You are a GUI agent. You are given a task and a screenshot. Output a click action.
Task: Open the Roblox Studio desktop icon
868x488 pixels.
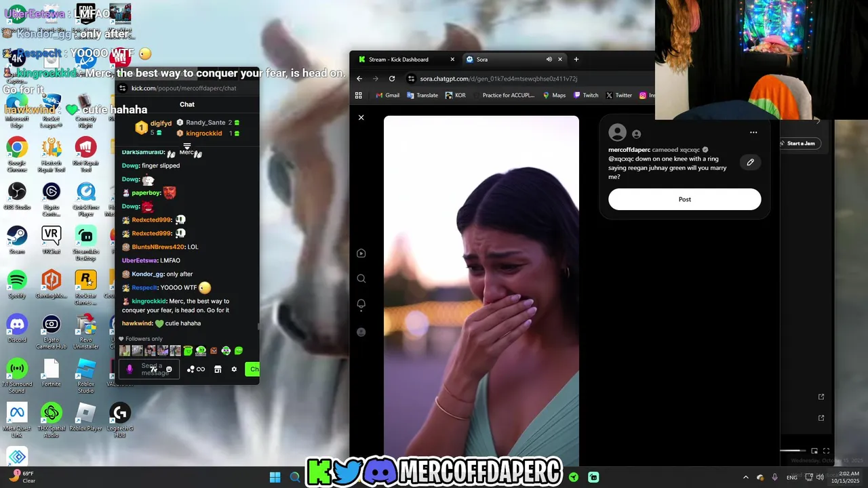(x=86, y=376)
